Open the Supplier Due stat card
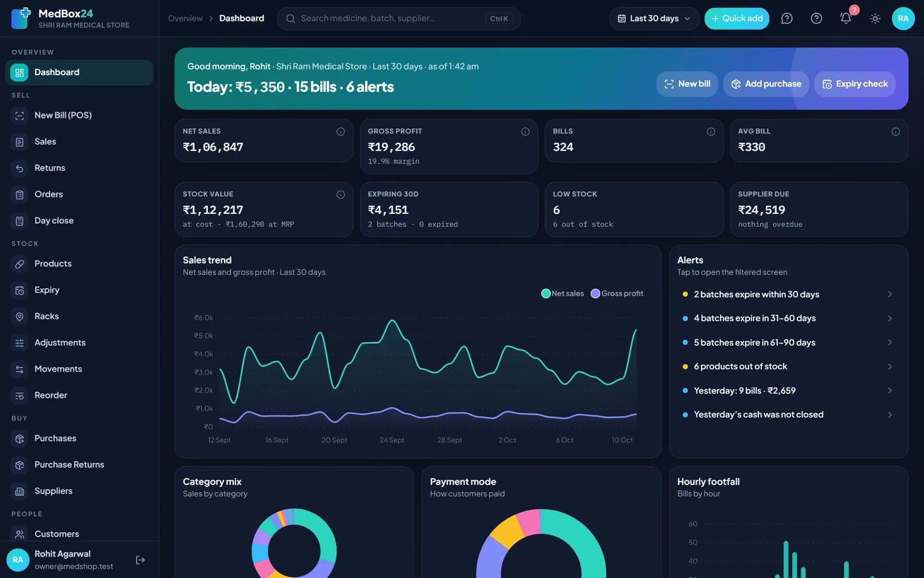 tap(819, 209)
